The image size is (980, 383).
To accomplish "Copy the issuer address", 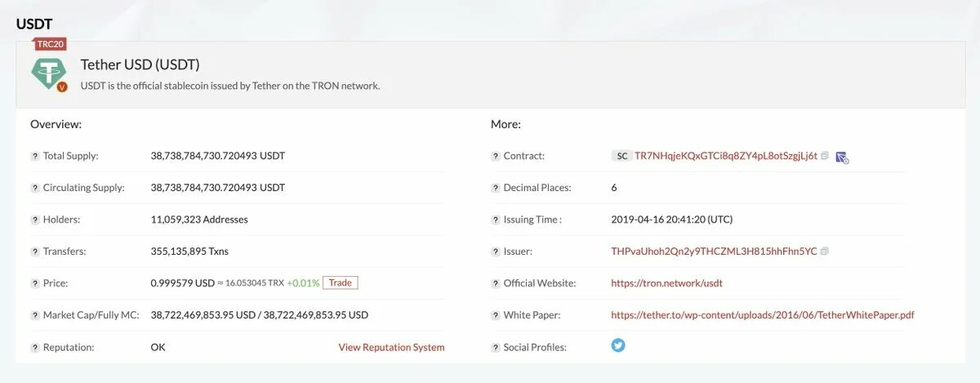I will (825, 252).
